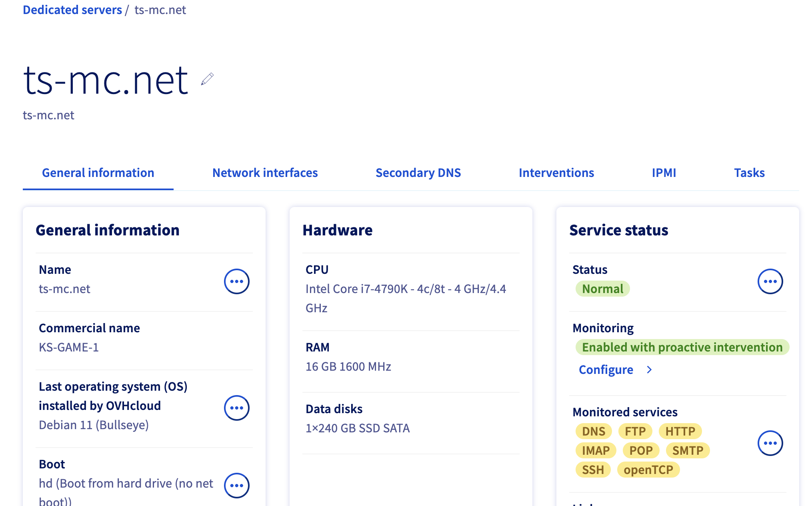Click the HTTP monitored service tag
The height and width of the screenshot is (506, 812).
(680, 431)
